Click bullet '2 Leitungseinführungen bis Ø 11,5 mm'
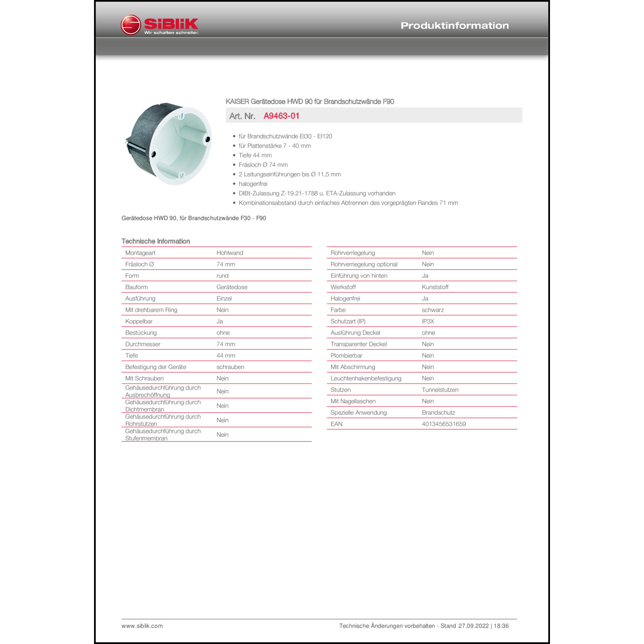 point(290,174)
